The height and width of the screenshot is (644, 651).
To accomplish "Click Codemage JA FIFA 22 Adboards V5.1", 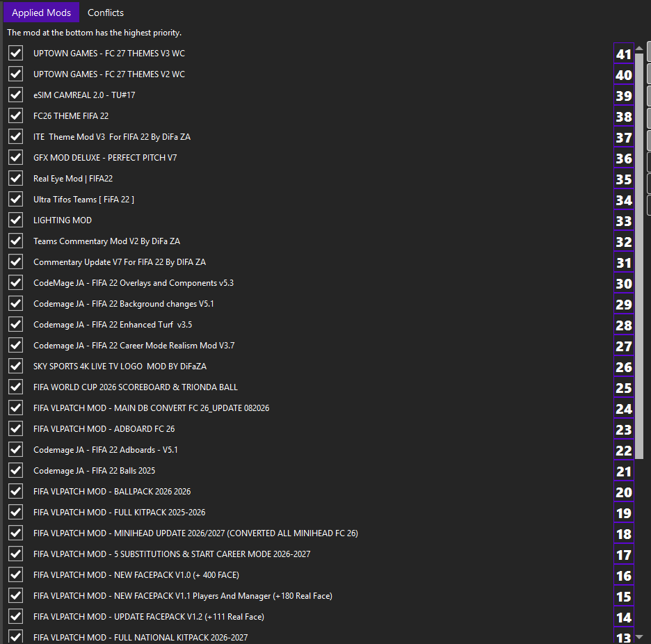I will tap(106, 450).
